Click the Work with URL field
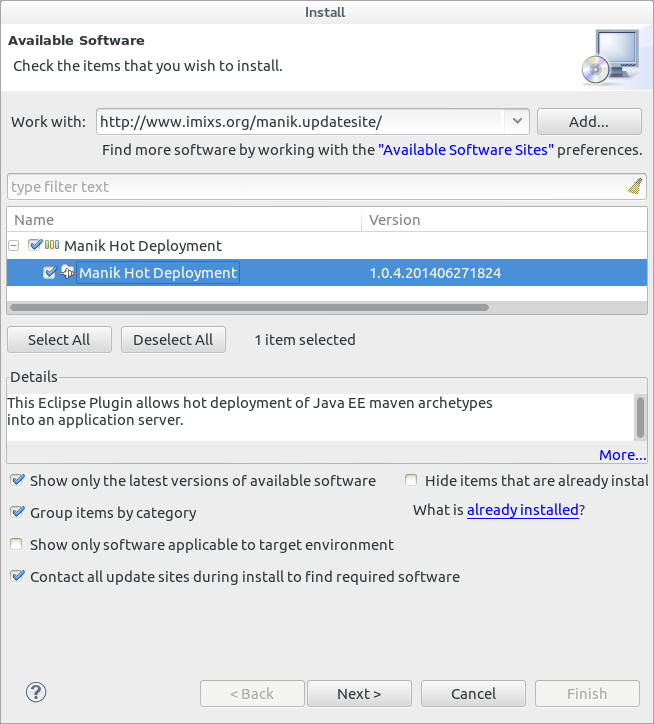This screenshot has height=724, width=654. 300,121
